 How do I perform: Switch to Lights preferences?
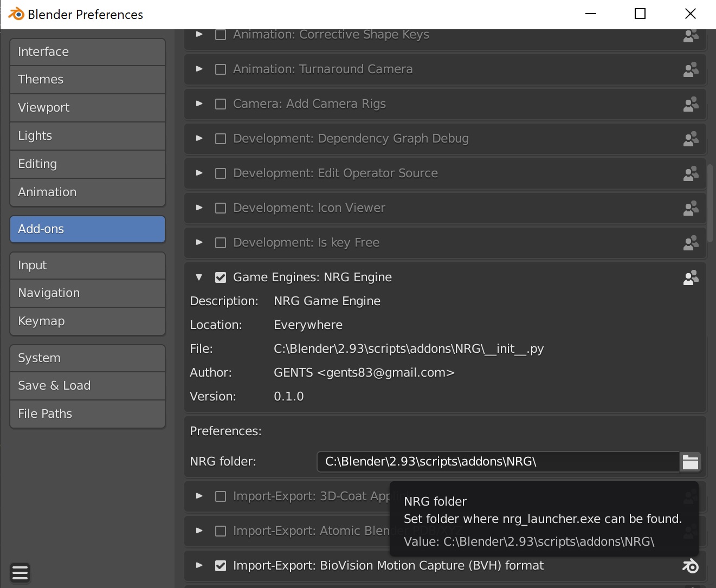87,136
